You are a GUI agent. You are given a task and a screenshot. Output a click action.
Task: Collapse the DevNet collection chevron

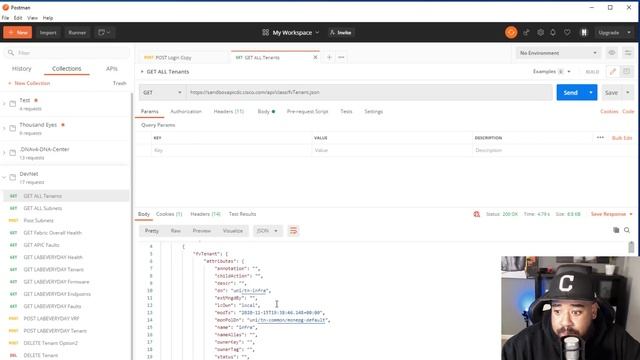pos(4,177)
